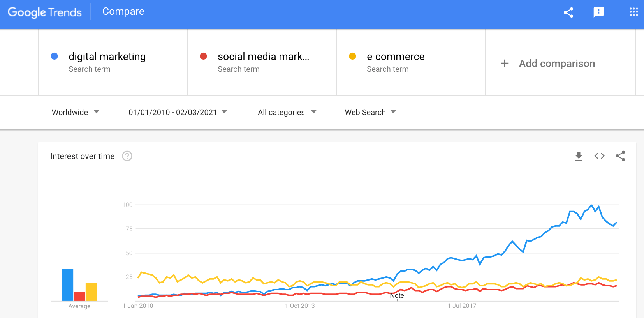Click the e-commerce search term box
The image size is (644, 318).
[x=396, y=57]
